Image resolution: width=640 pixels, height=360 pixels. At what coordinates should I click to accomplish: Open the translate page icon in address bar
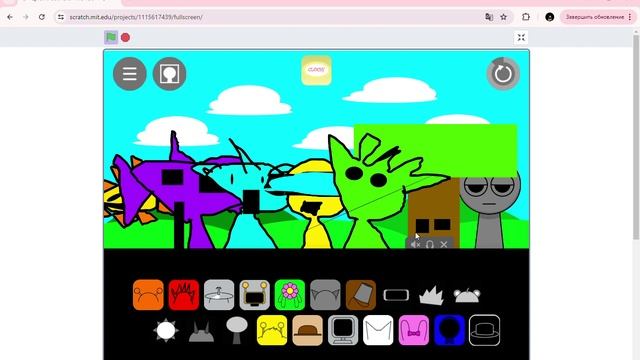click(x=489, y=17)
